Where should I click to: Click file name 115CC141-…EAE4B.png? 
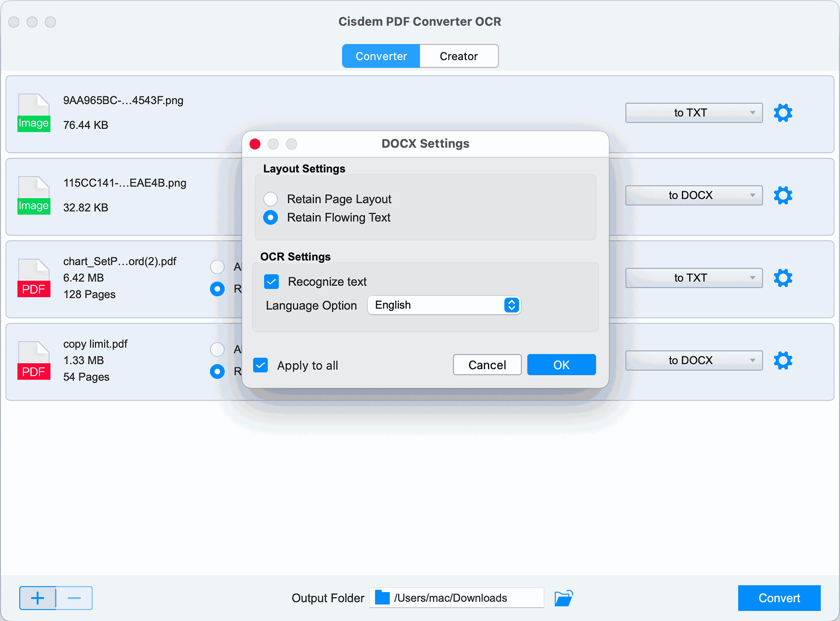click(125, 183)
